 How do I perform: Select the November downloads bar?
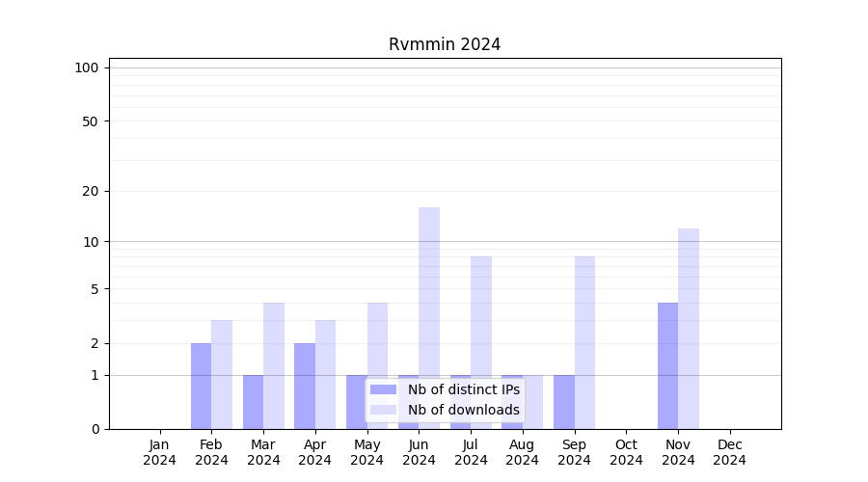pos(689,328)
